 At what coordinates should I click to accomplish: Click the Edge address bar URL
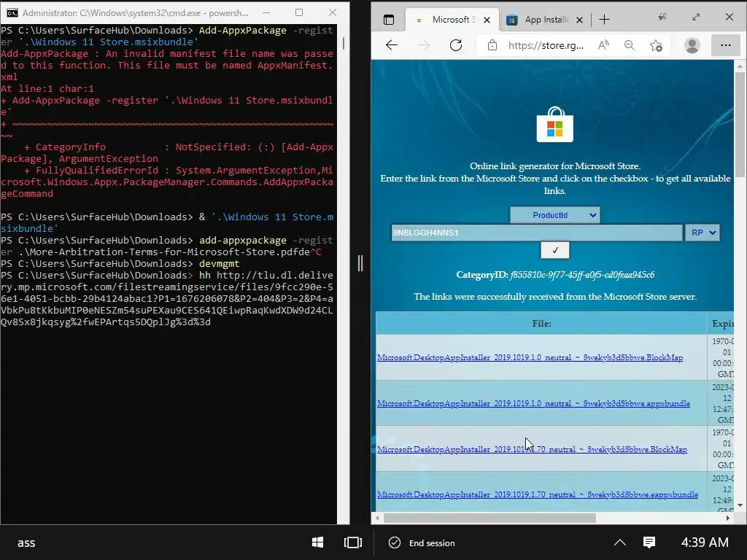pyautogui.click(x=546, y=45)
